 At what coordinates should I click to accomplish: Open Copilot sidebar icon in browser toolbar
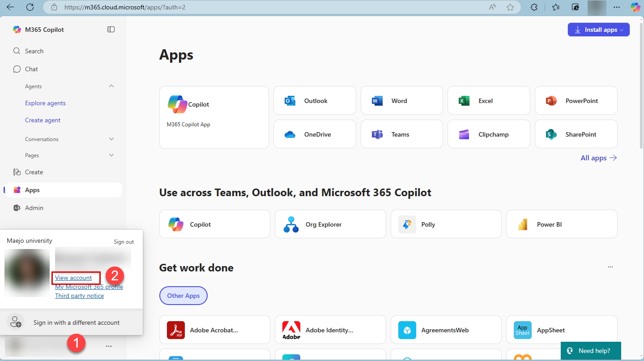(x=635, y=7)
